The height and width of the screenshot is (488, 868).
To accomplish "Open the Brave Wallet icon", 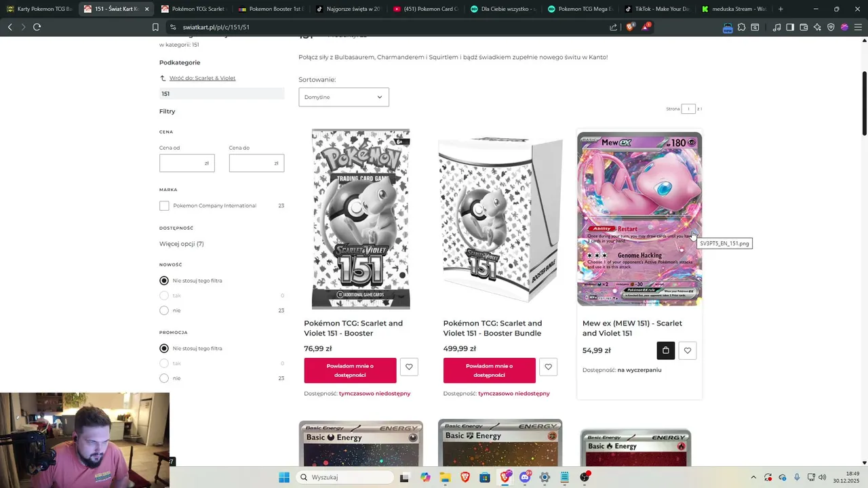I will (x=804, y=27).
